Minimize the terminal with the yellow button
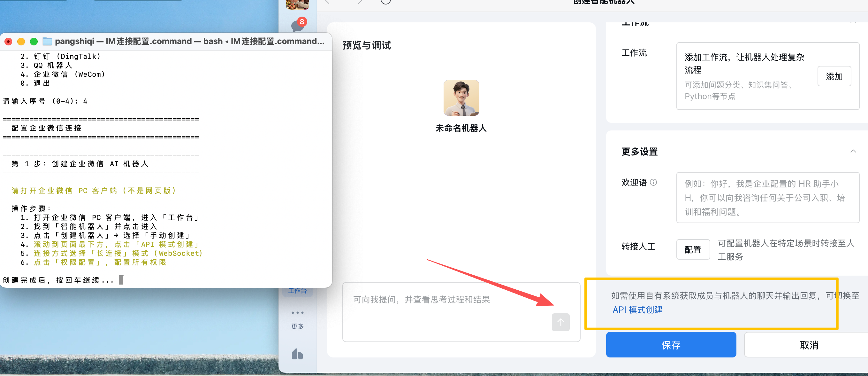This screenshot has height=376, width=868. tap(21, 42)
